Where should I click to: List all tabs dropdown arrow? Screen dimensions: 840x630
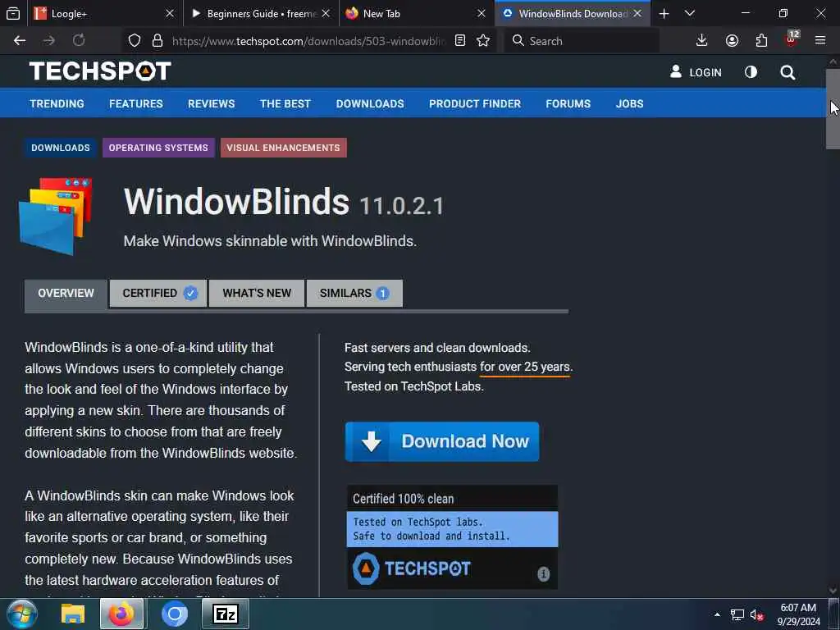coord(690,13)
